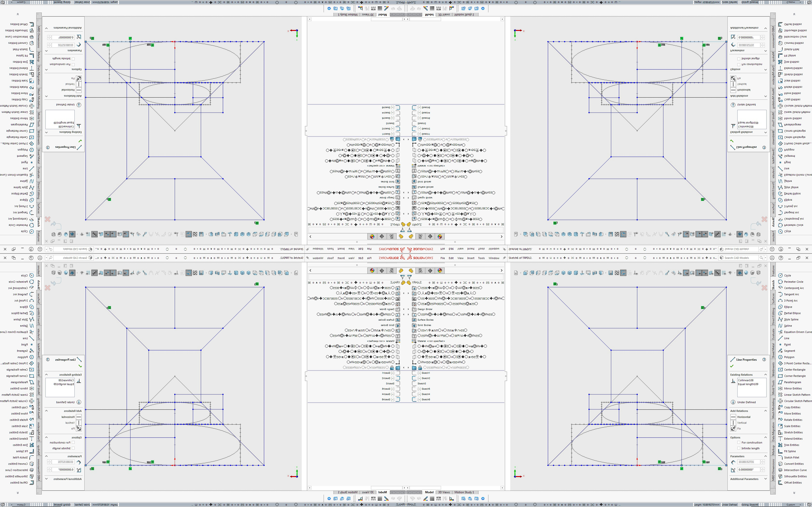
Task: Choose the readable Mirror Entities tool
Action: pyautogui.click(x=792, y=388)
